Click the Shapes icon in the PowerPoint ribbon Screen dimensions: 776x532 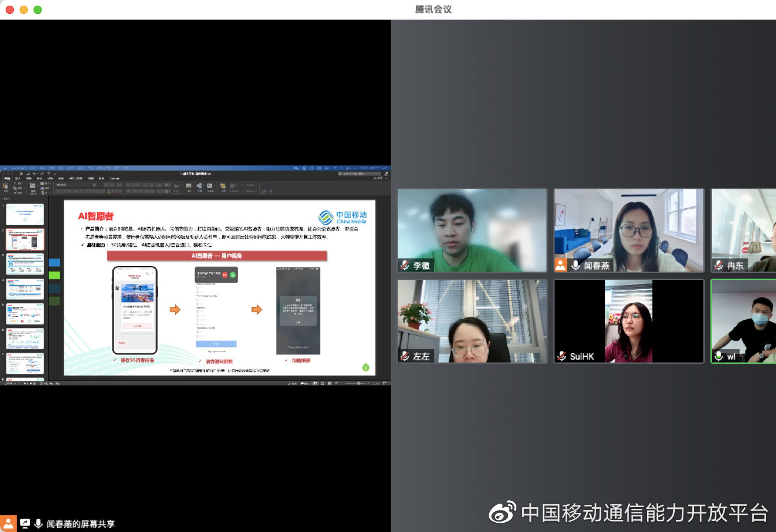(199, 186)
